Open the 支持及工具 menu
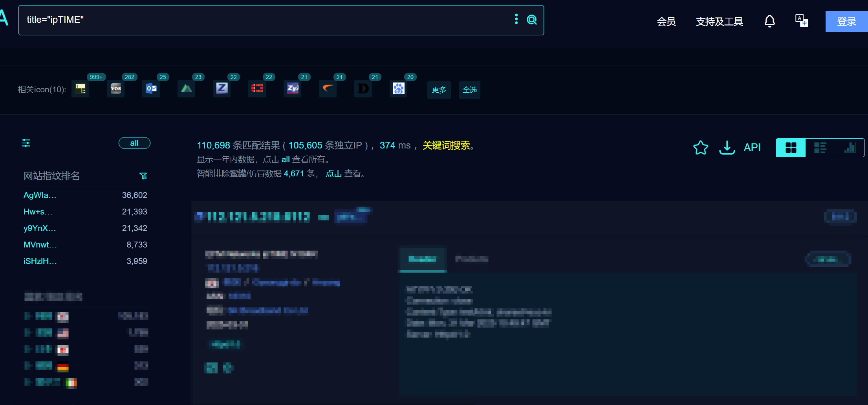This screenshot has width=868, height=405. coord(719,22)
